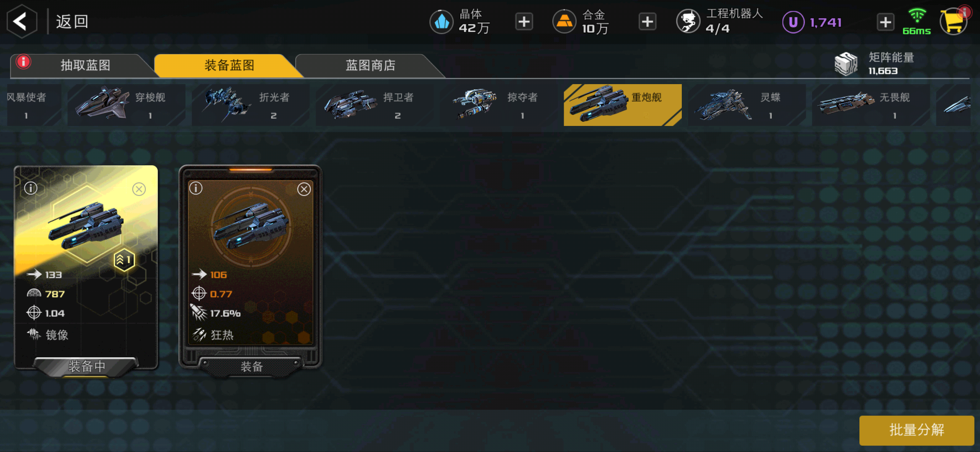Viewport: 980px width, 452px height.
Task: Click the 批量分解 button
Action: coord(916,430)
